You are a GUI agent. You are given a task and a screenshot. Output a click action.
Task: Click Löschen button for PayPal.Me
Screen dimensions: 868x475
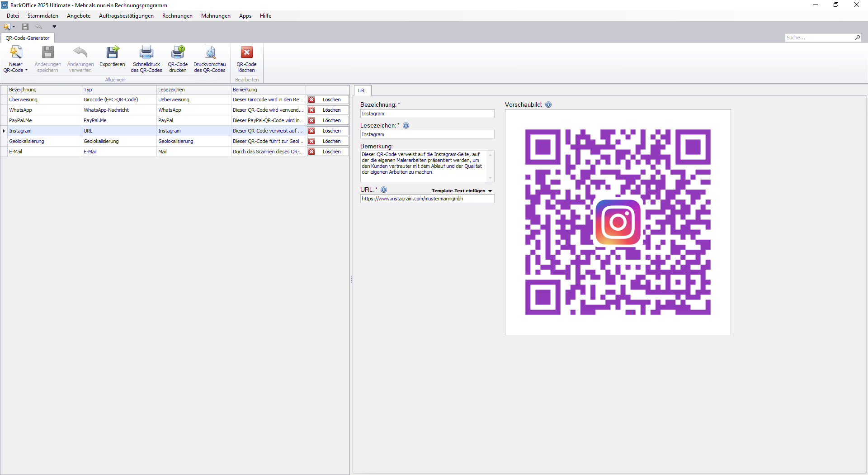click(x=328, y=120)
